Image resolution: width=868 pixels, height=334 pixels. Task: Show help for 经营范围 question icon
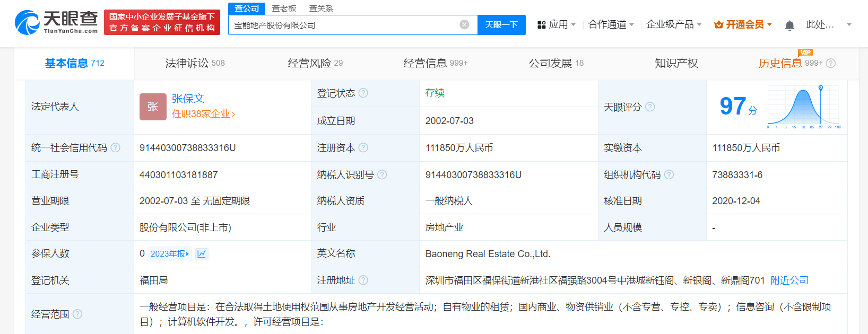(77, 314)
